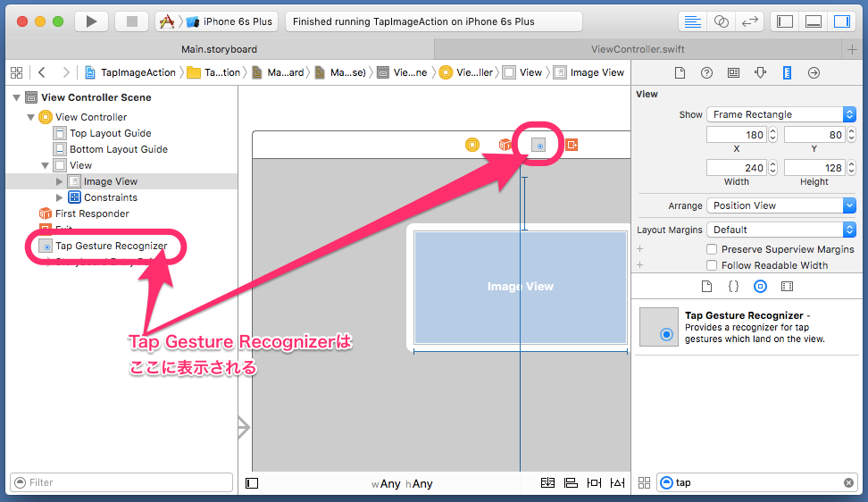The image size is (868, 502).
Task: Open the Size inspector
Action: click(787, 72)
